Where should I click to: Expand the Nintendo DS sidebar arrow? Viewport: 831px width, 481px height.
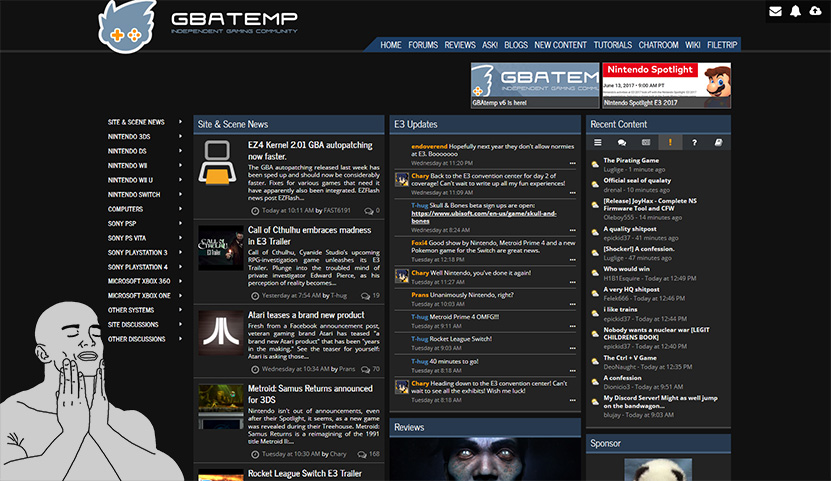[180, 151]
